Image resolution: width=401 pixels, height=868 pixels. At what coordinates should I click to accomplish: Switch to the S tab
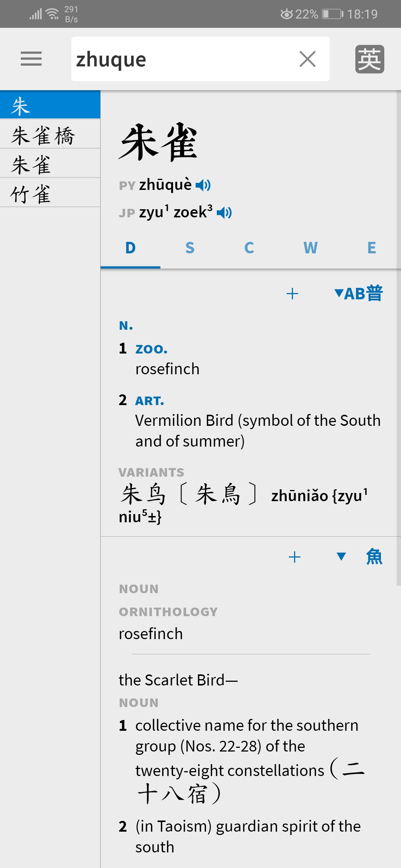pyautogui.click(x=190, y=248)
